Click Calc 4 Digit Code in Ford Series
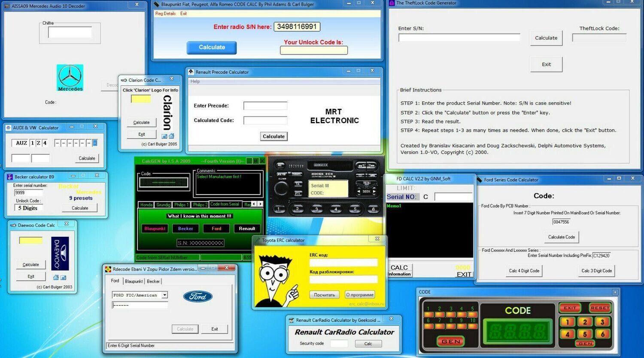This screenshot has width=644, height=358. 524,271
